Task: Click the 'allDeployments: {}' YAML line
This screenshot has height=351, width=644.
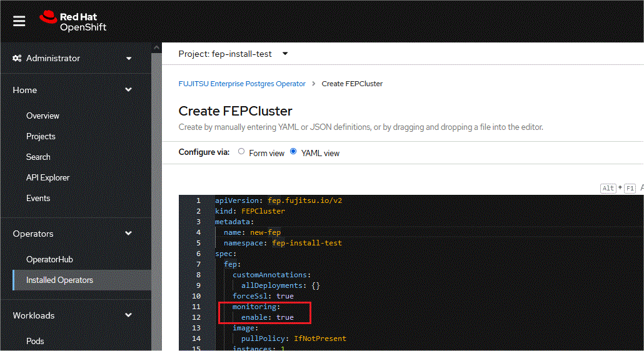Action: 281,286
